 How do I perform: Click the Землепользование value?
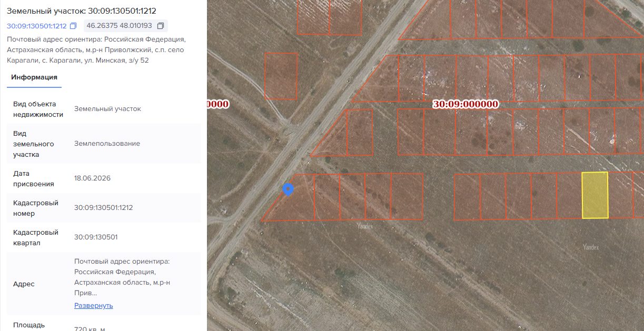click(x=107, y=144)
